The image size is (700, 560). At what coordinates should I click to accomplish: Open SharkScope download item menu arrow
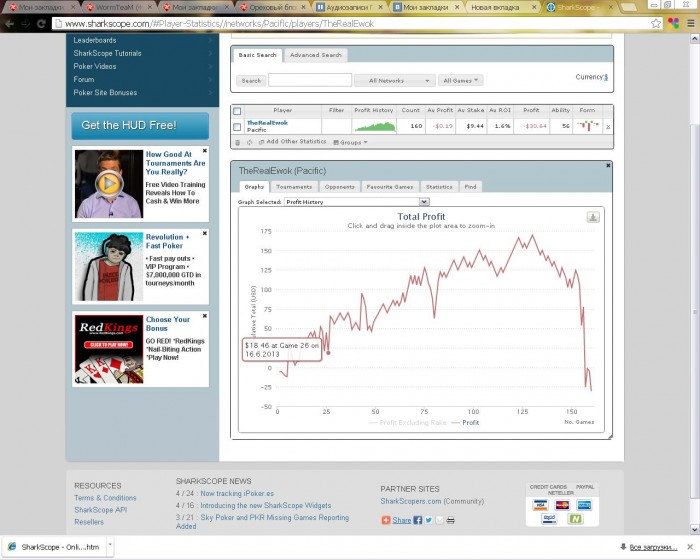(110, 545)
